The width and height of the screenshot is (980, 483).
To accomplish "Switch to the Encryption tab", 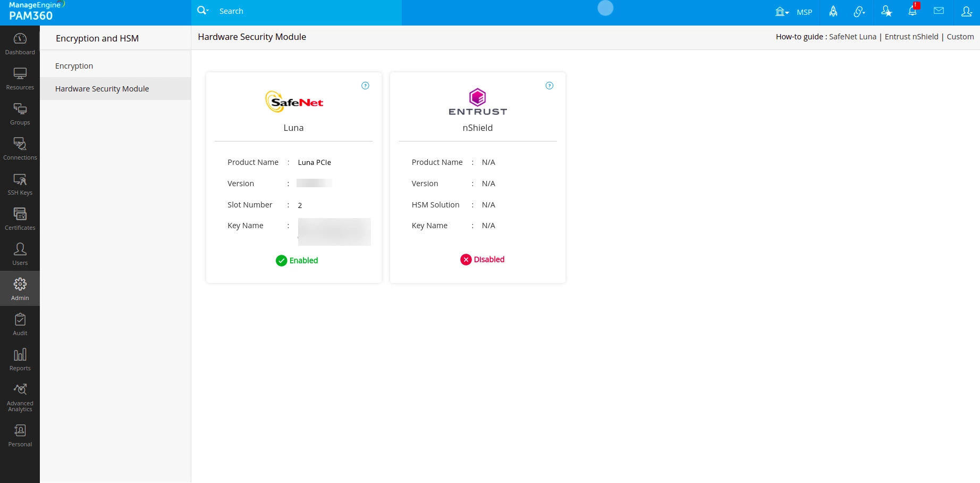I will (74, 65).
